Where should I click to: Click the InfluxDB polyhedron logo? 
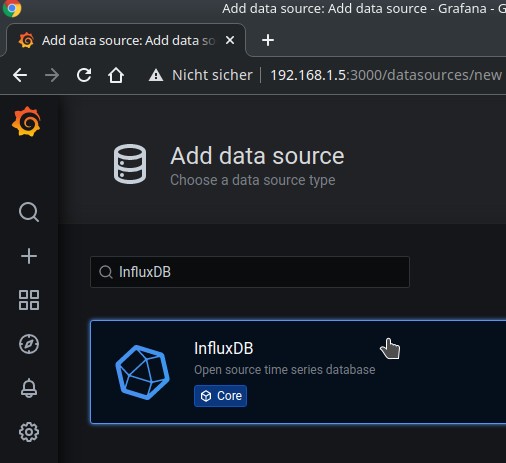click(x=143, y=372)
